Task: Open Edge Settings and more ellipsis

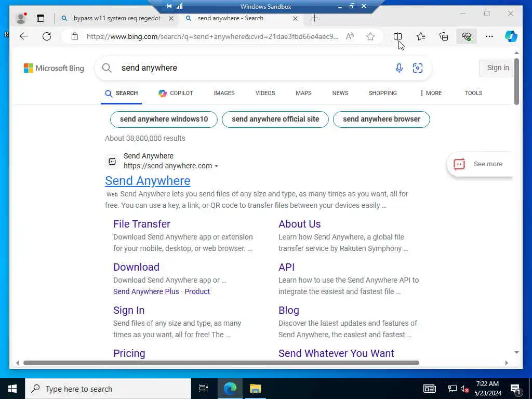Action: click(x=489, y=36)
